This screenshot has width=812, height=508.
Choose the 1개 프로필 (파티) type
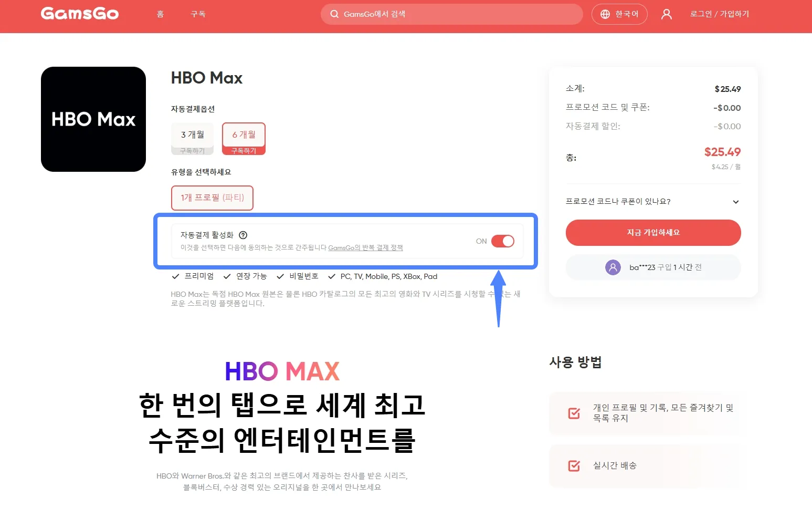click(x=213, y=198)
